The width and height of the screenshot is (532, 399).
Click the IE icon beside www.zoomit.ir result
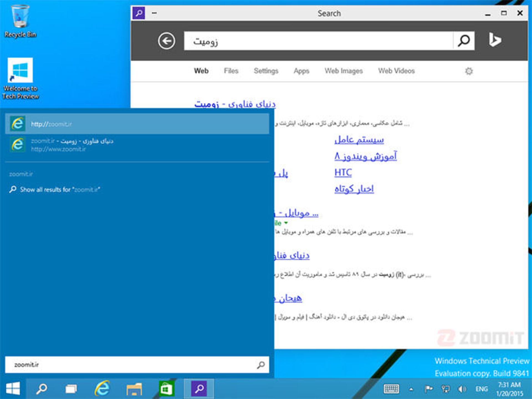(18, 145)
